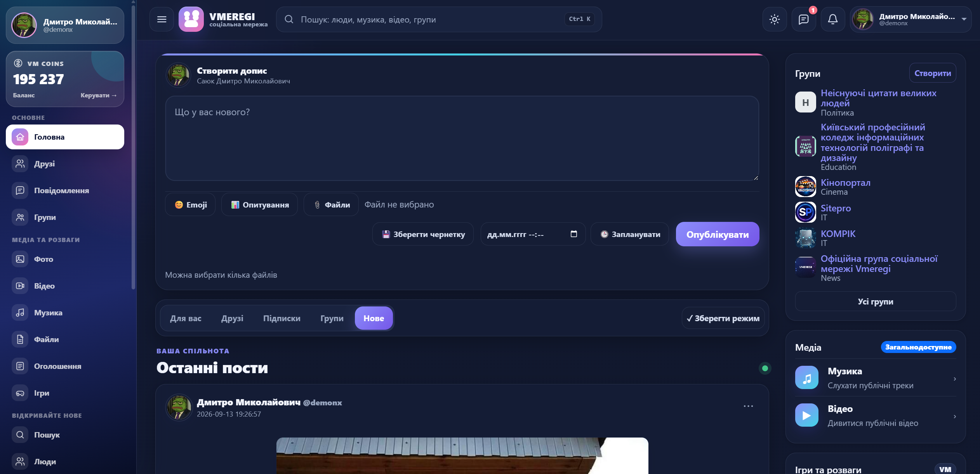Open the post options three-dot menu
The image size is (980, 474).
coord(748,406)
